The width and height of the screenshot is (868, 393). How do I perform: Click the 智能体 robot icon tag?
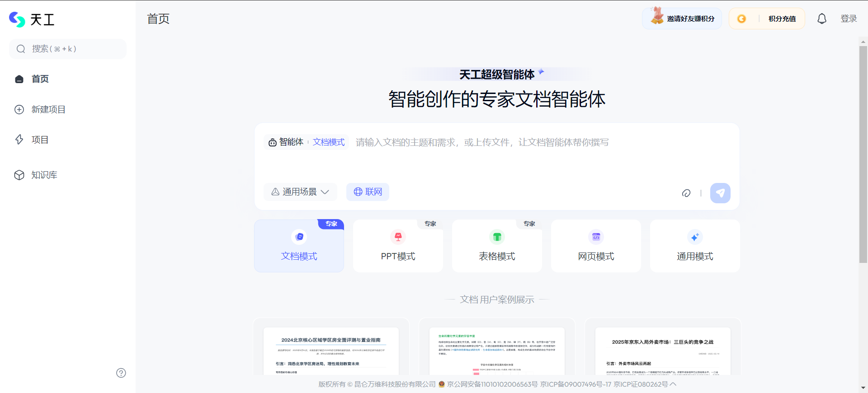pyautogui.click(x=286, y=142)
